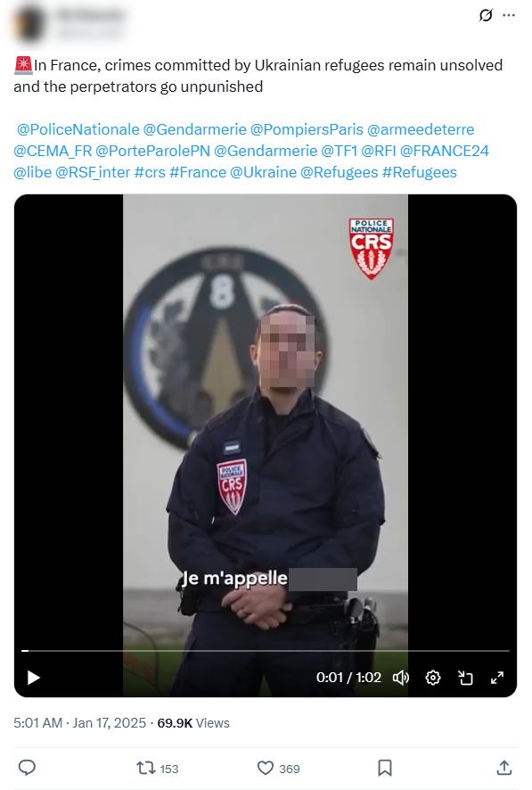
Task: Open the #crs hashtag link
Action: pos(150,172)
